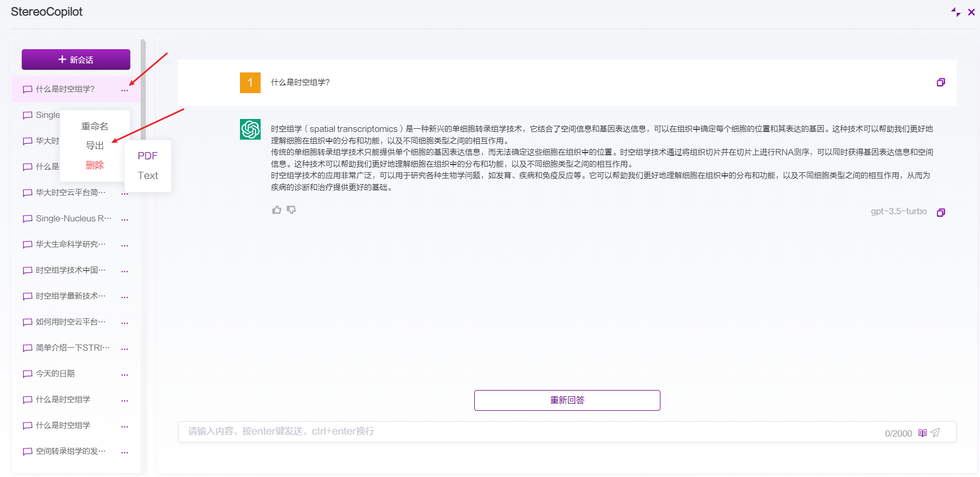Screen dimensions: 980x477
Task: Open the prompt book icon in input bar
Action: point(922,433)
